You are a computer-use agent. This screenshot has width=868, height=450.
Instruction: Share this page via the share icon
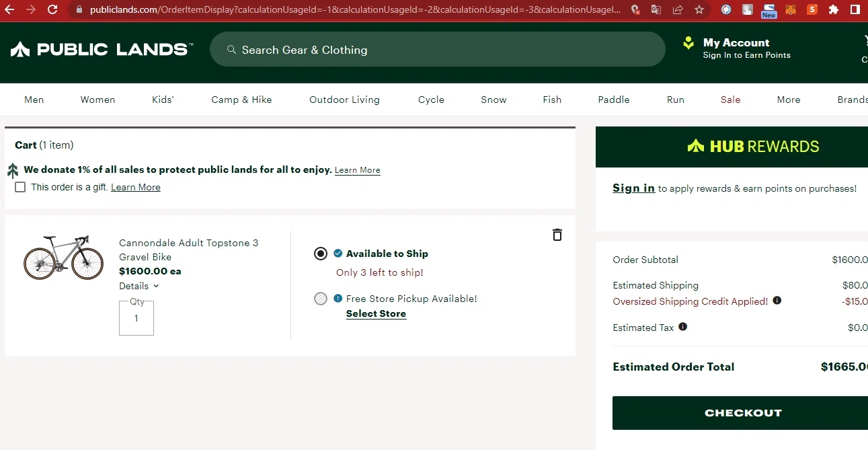(678, 10)
